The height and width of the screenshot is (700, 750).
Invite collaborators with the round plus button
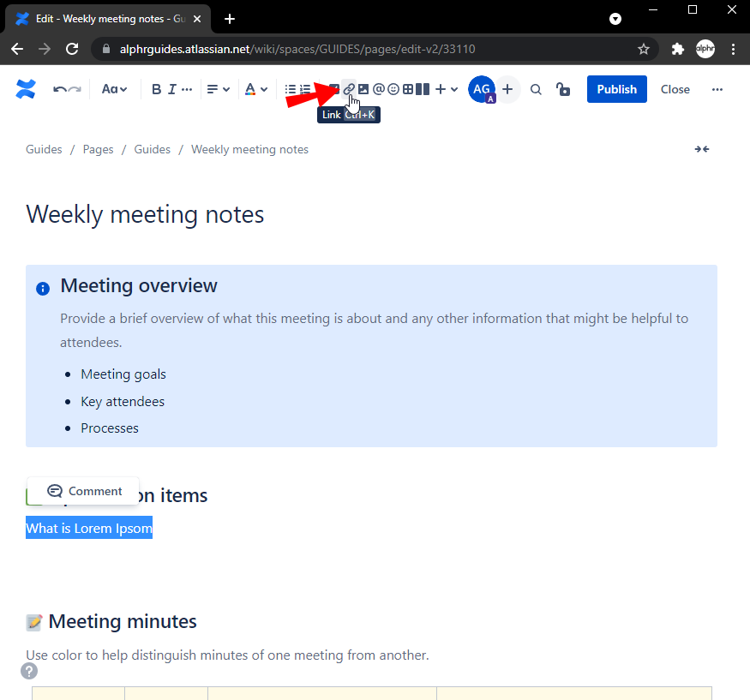point(507,89)
